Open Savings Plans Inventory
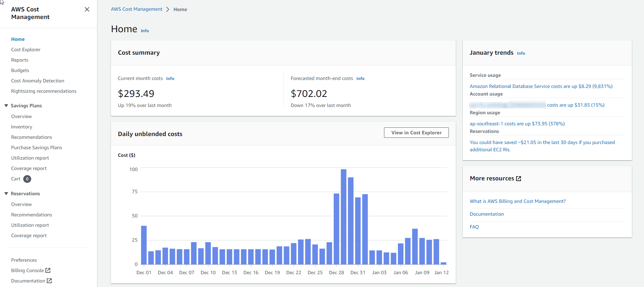Viewport: 644px width, 287px height. pyautogui.click(x=21, y=127)
